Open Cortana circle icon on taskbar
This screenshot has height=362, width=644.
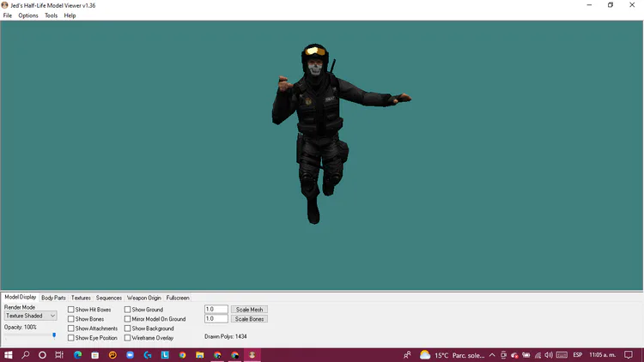tap(42, 355)
